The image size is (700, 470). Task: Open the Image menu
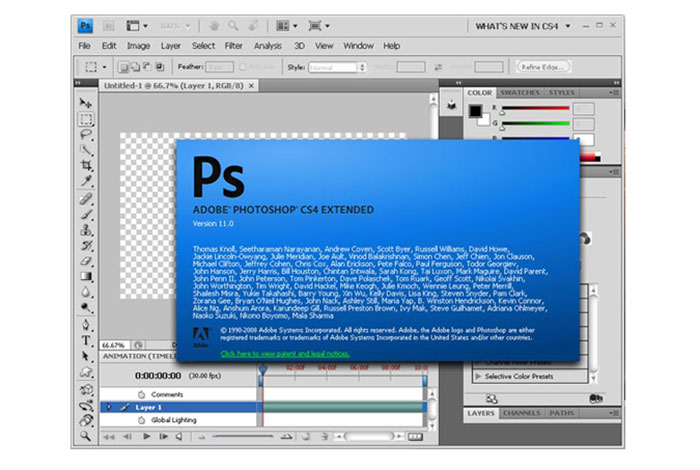138,46
